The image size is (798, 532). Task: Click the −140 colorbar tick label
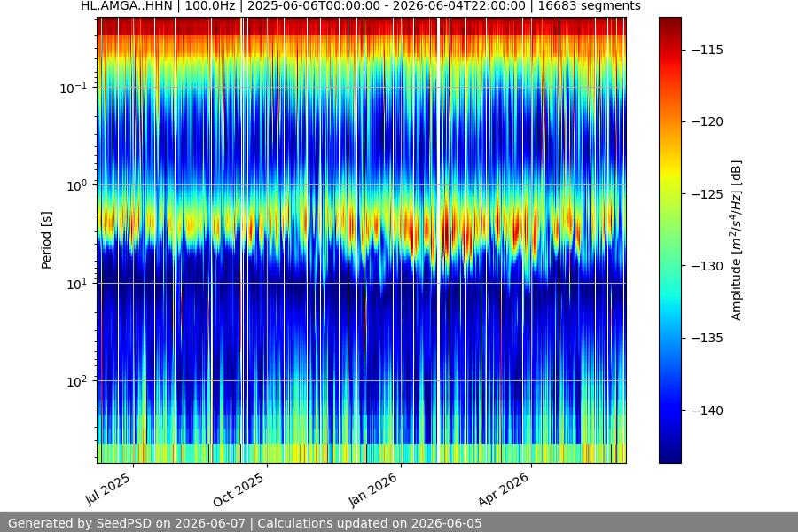coord(708,411)
